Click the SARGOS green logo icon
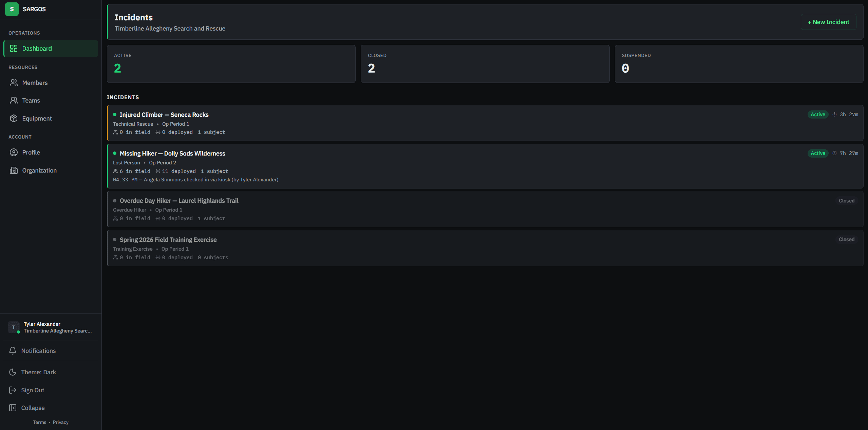The height and width of the screenshot is (430, 868). click(12, 9)
